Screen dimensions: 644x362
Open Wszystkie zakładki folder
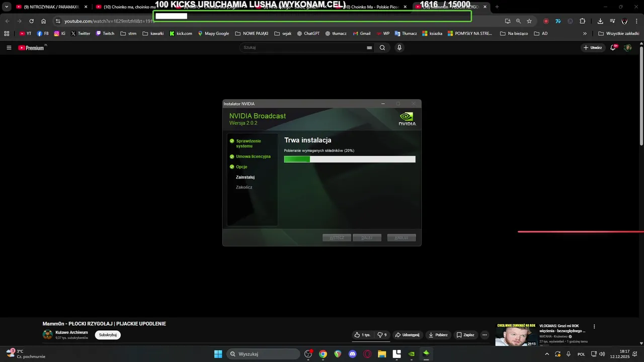click(x=618, y=34)
